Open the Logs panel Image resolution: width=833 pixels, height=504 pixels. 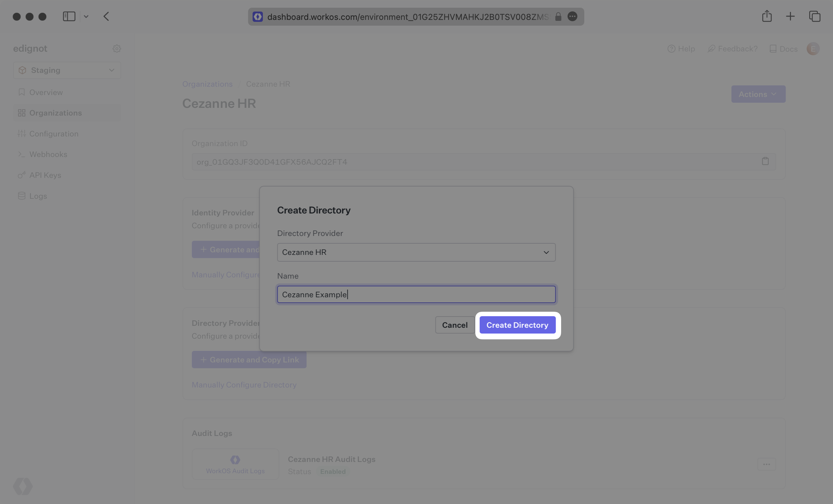38,196
